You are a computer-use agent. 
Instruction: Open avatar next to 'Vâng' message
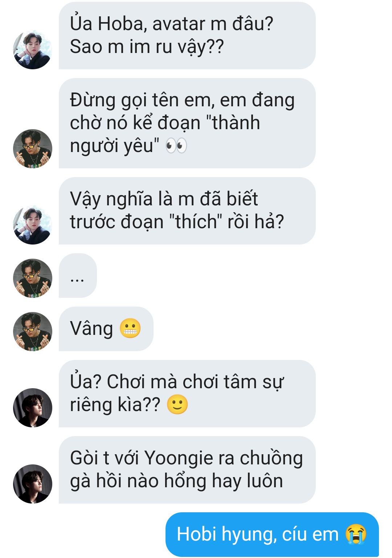point(33,332)
